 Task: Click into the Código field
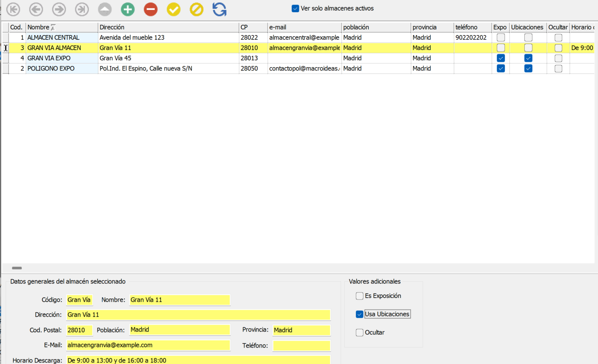(x=79, y=300)
